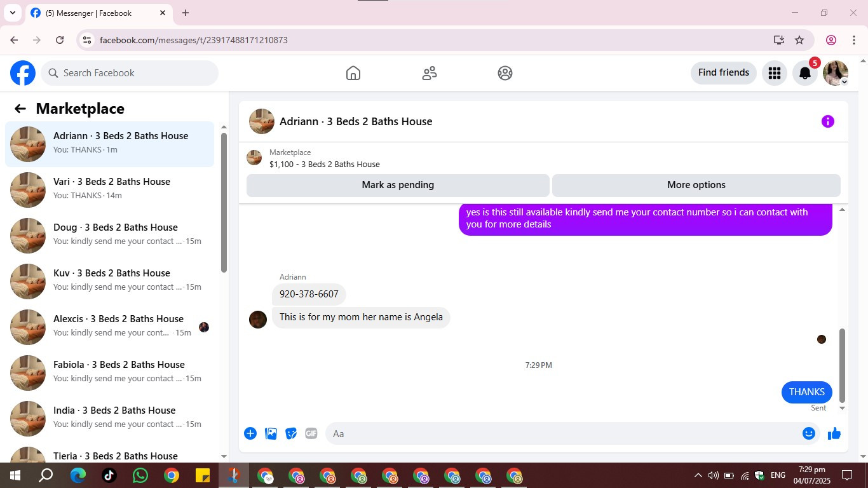Open the Windows notification center

click(847, 475)
